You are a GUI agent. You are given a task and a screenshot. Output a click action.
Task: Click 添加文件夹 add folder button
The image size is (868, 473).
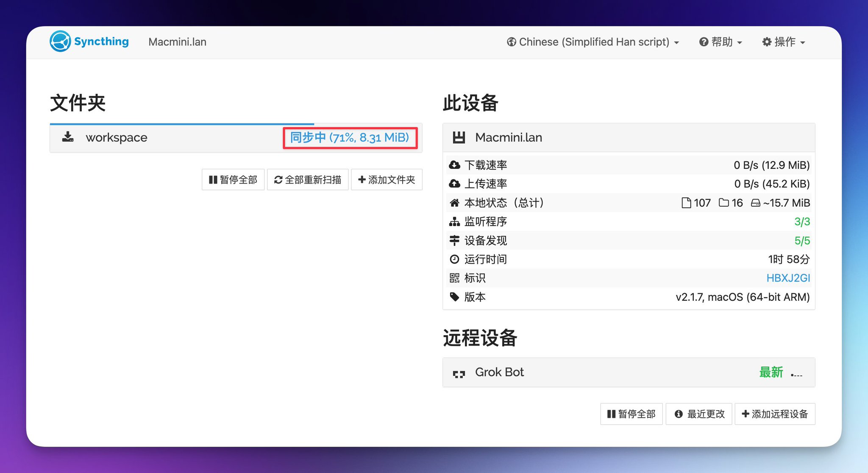tap(387, 179)
